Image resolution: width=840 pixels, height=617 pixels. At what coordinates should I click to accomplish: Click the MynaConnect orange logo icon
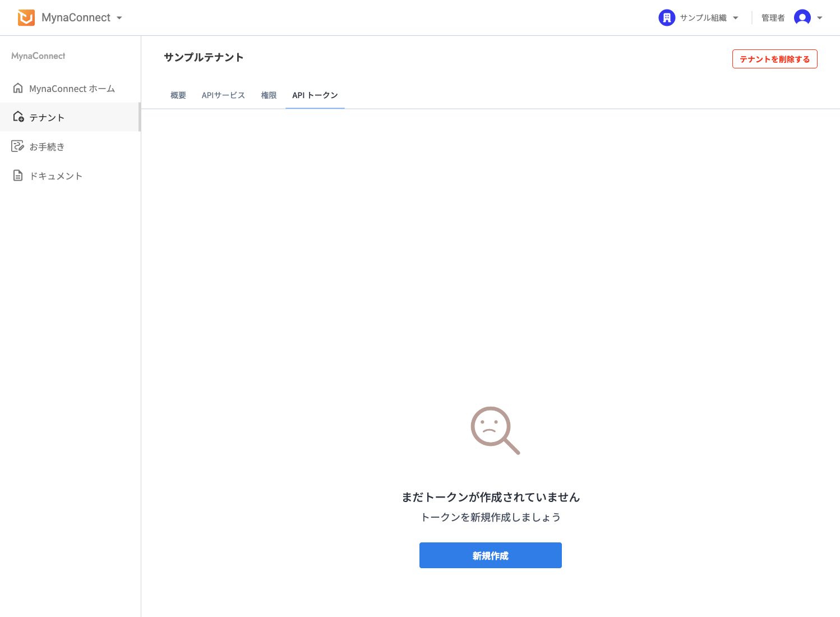(26, 18)
